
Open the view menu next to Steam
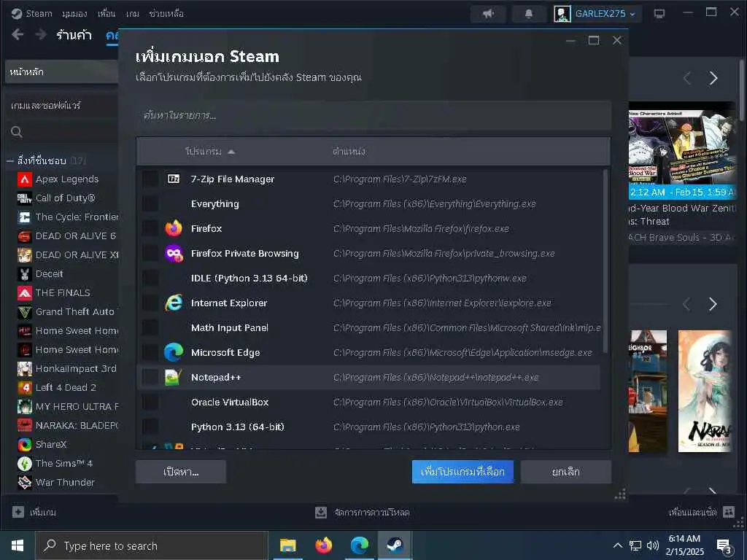pyautogui.click(x=75, y=14)
